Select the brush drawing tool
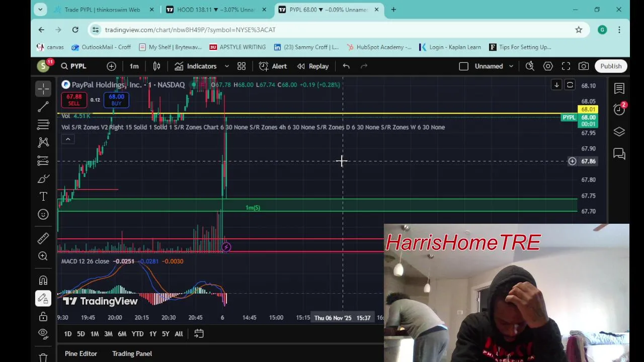644x362 pixels. click(43, 178)
